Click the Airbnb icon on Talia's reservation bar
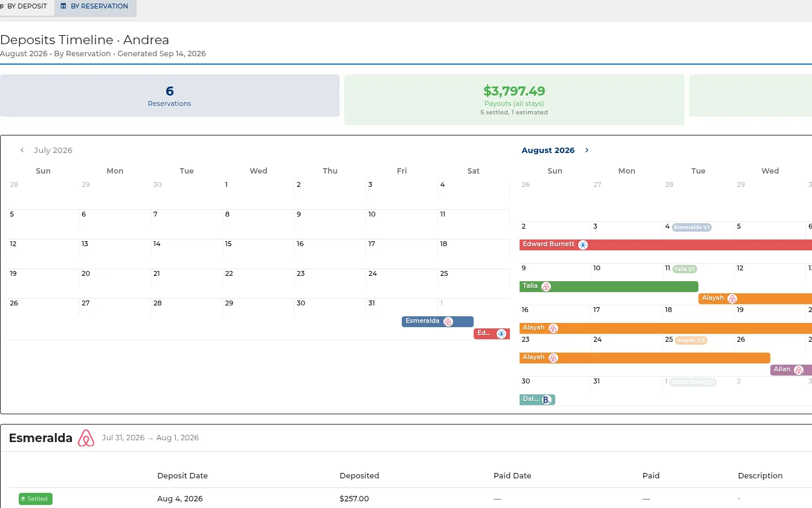Image resolution: width=812 pixels, height=508 pixels. (x=546, y=287)
